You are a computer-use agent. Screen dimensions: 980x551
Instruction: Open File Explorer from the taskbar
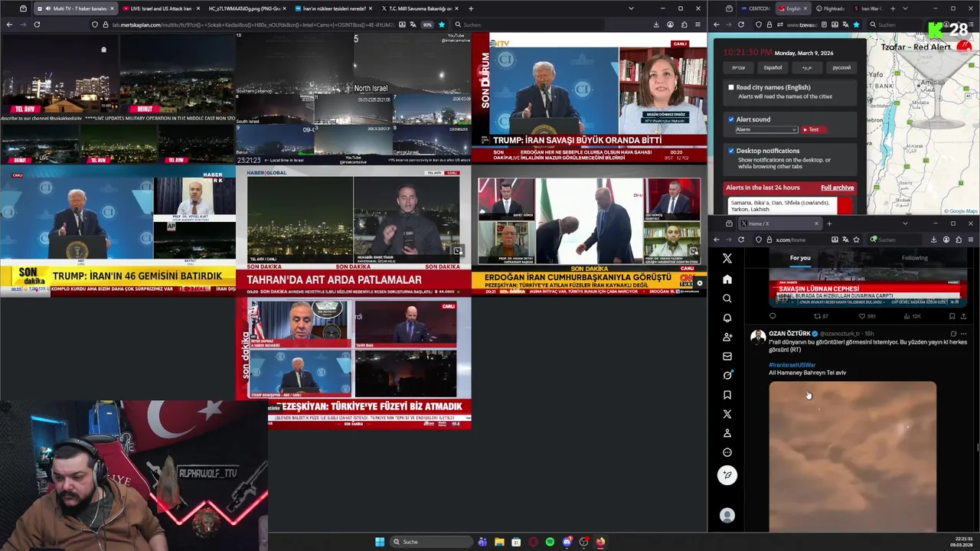click(499, 542)
